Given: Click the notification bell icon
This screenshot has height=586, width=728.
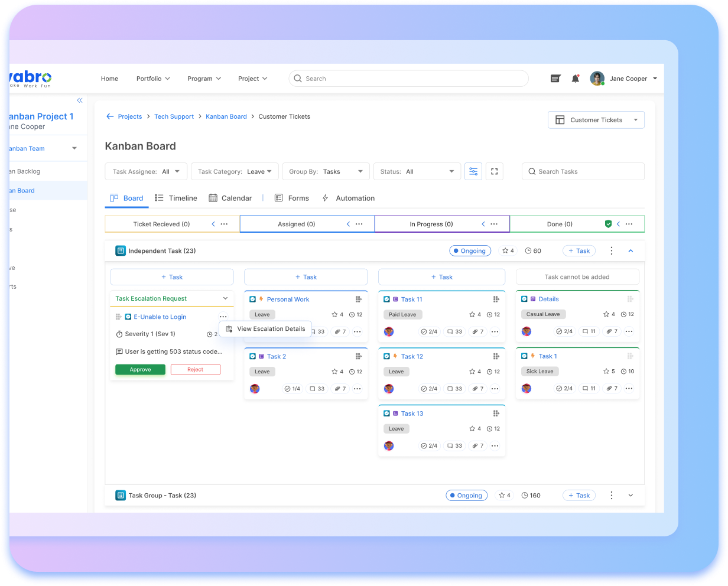Looking at the screenshot, I should [575, 79].
